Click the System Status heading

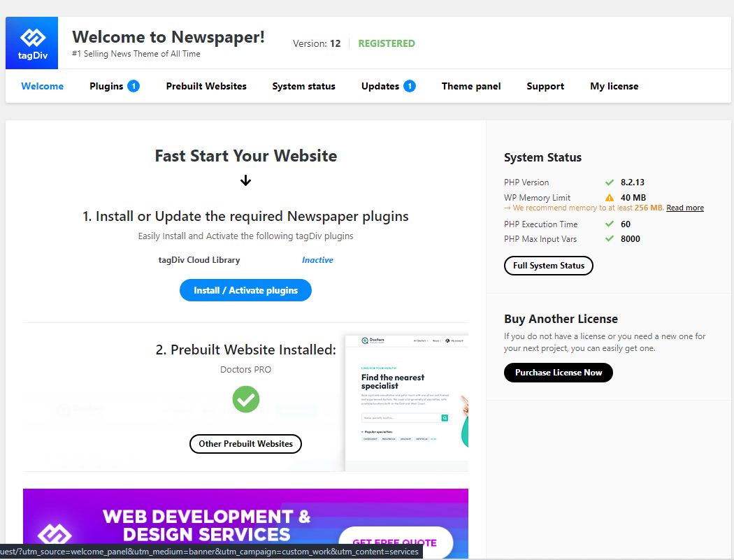[x=542, y=157]
